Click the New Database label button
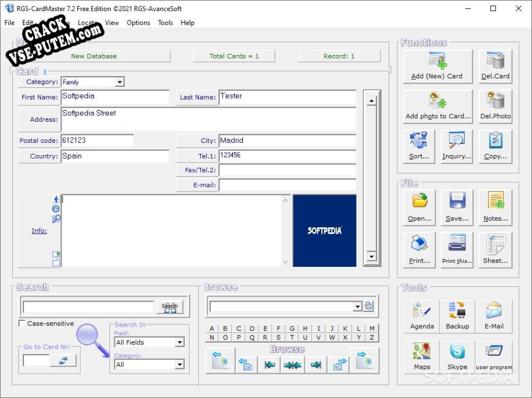The width and height of the screenshot is (532, 398). [94, 56]
